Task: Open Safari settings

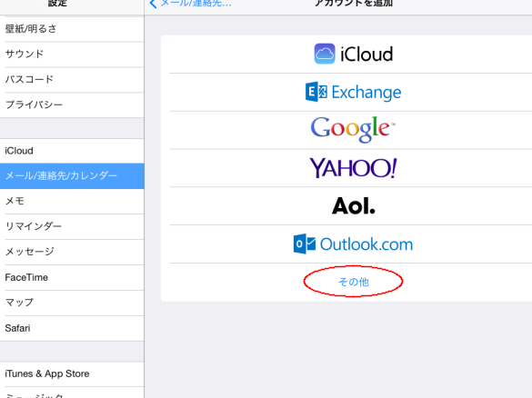Action: 72,328
